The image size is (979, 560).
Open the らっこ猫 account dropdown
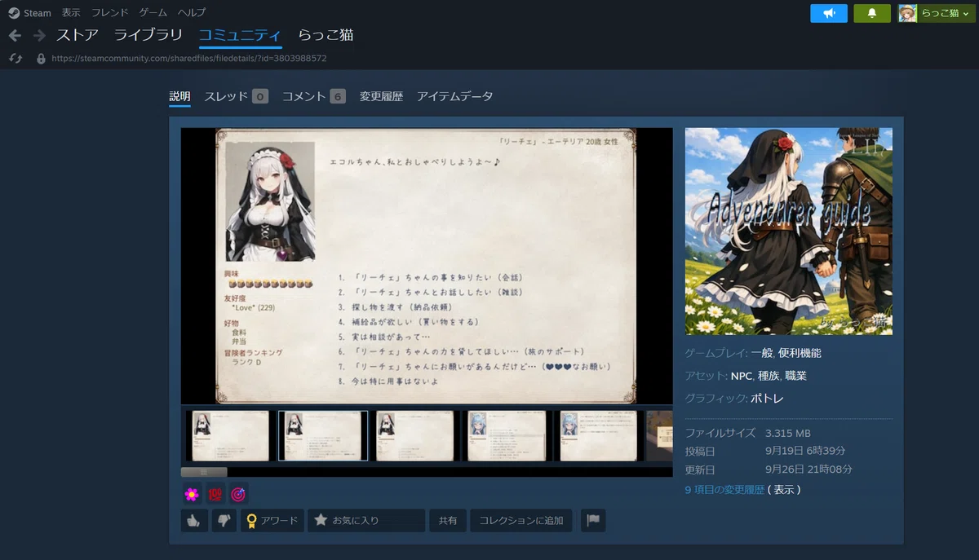(x=946, y=13)
